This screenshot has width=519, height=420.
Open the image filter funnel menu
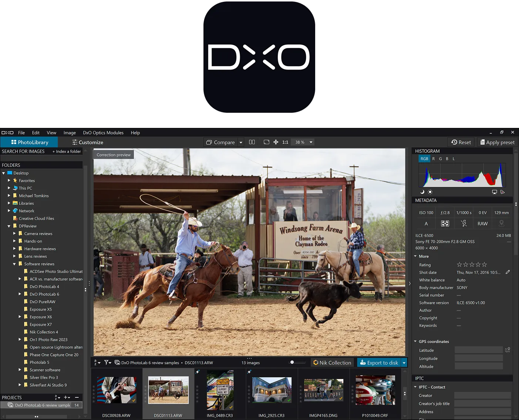pyautogui.click(x=108, y=363)
